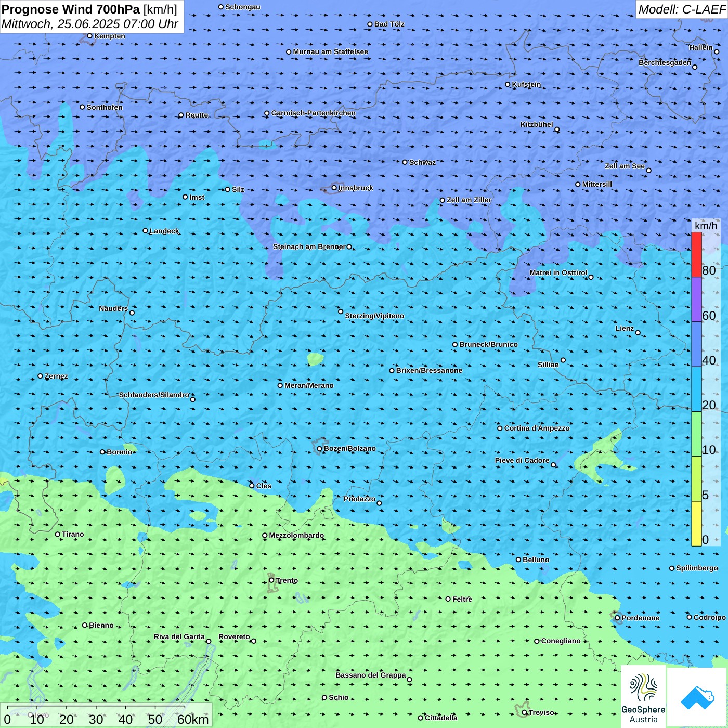
Task: Click the 'Bad Tölz' town label
Action: [389, 24]
